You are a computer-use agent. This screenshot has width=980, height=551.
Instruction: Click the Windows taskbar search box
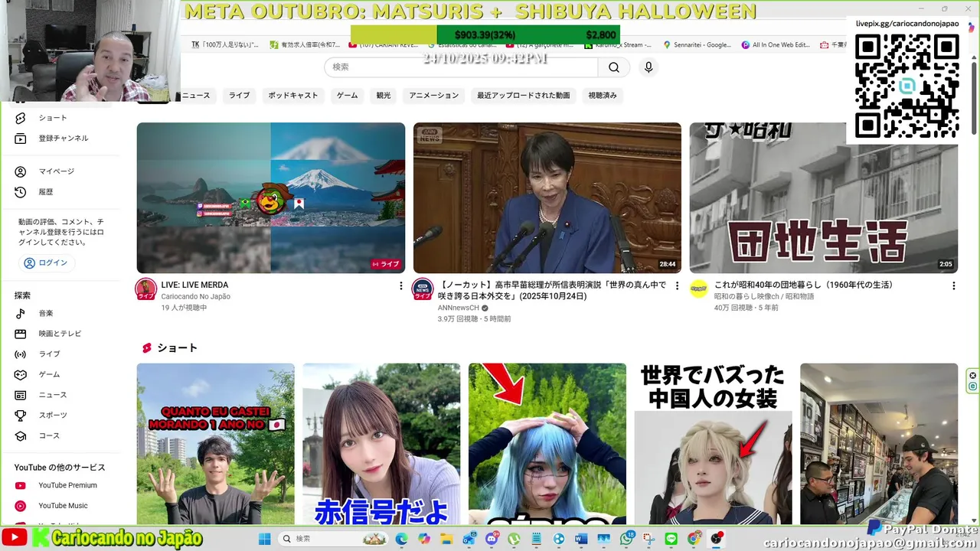click(x=332, y=539)
